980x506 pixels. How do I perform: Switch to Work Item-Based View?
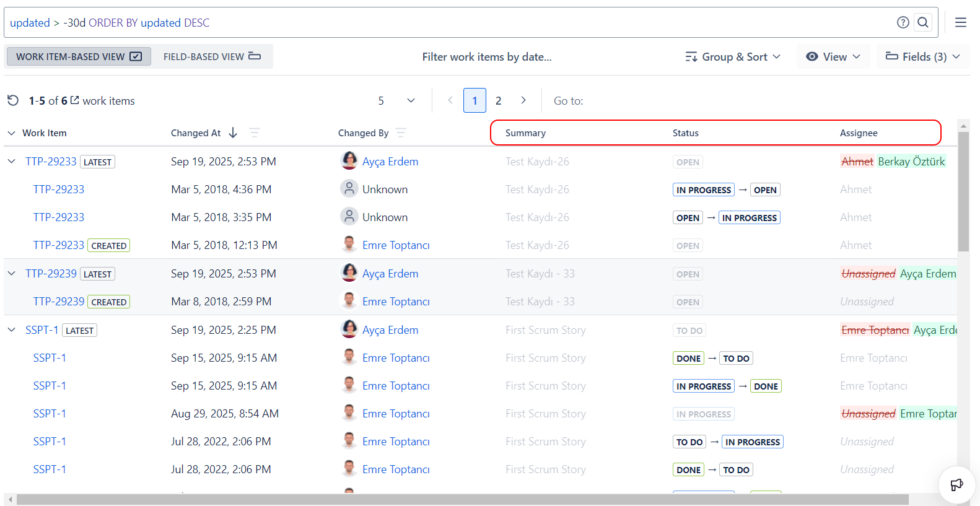[x=79, y=56]
